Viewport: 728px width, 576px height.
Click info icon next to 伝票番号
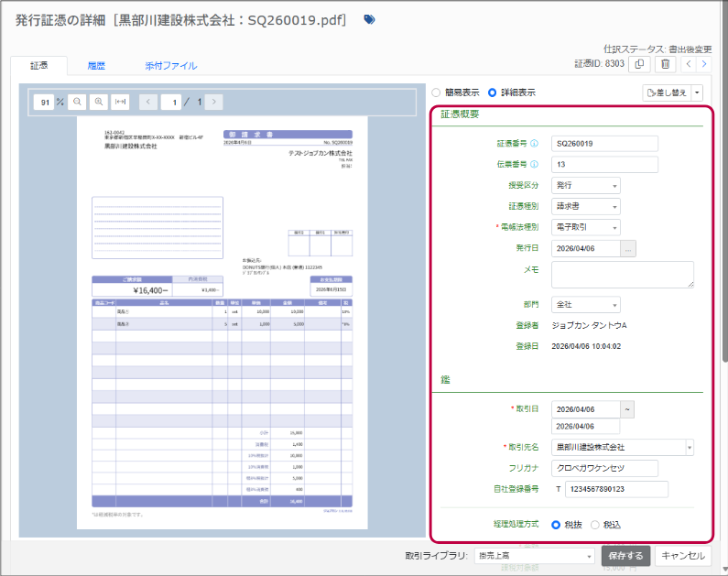point(535,164)
